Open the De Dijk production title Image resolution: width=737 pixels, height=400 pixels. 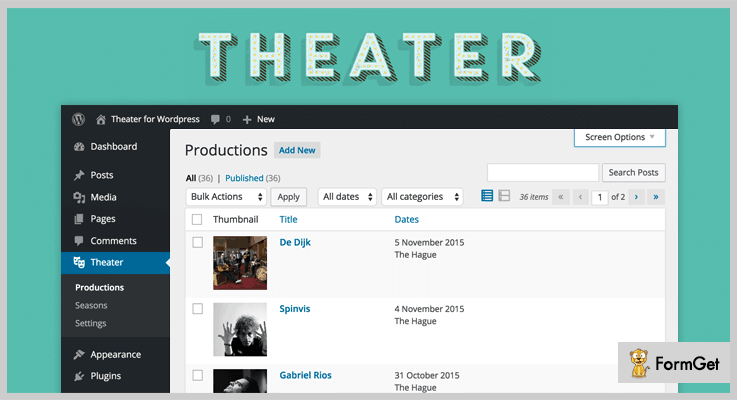295,243
